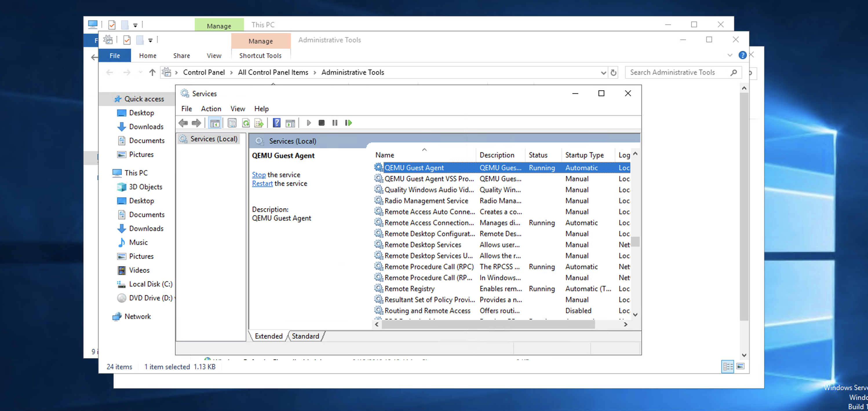Toggle Show/Hide Action Pane button
Image resolution: width=868 pixels, height=411 pixels.
pyautogui.click(x=290, y=123)
